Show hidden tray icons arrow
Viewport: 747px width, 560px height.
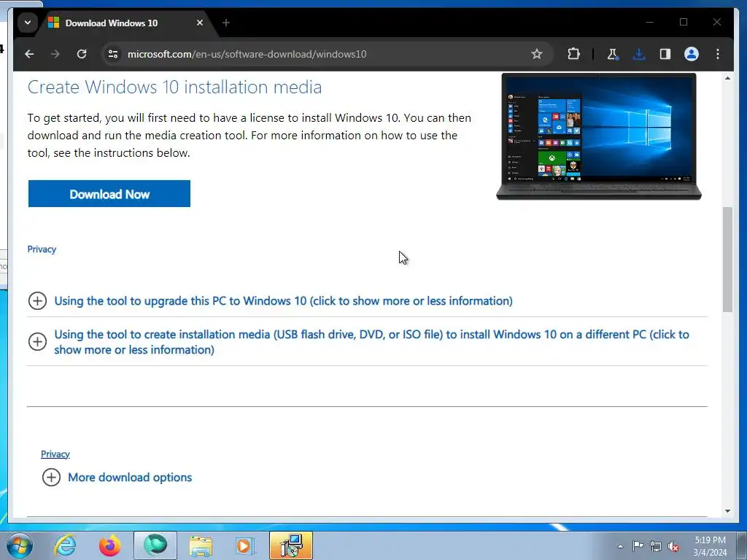[620, 546]
